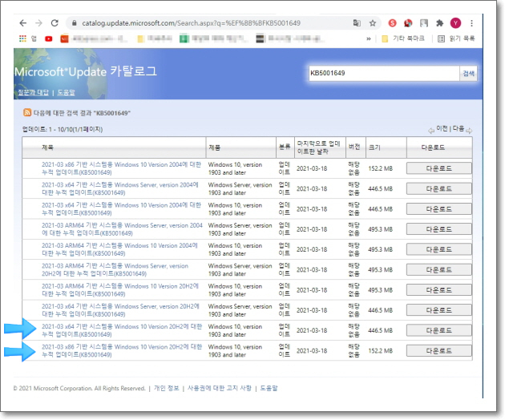This screenshot has height=420, width=505.
Task: Open the 기타 북마크 folder
Action: (x=403, y=38)
